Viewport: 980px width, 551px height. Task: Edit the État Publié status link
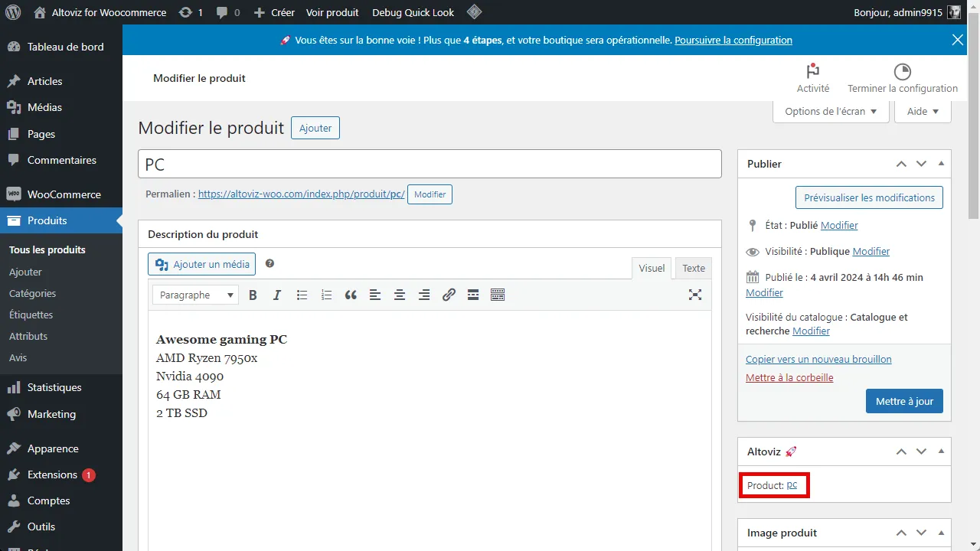839,225
